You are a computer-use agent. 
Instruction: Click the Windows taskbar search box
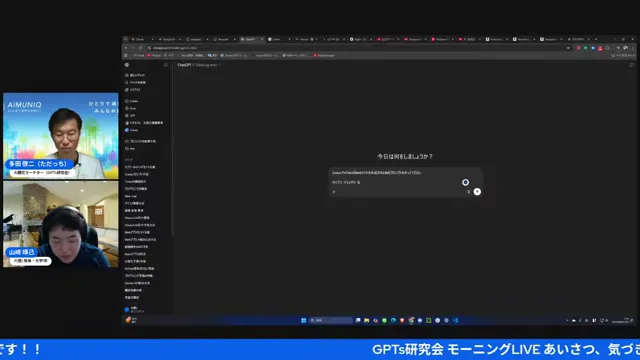click(x=331, y=320)
